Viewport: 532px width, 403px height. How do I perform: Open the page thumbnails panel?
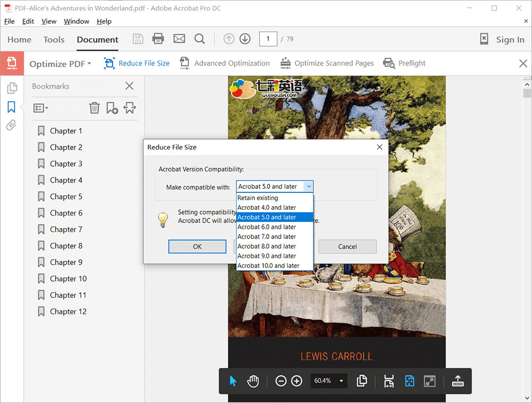[11, 88]
